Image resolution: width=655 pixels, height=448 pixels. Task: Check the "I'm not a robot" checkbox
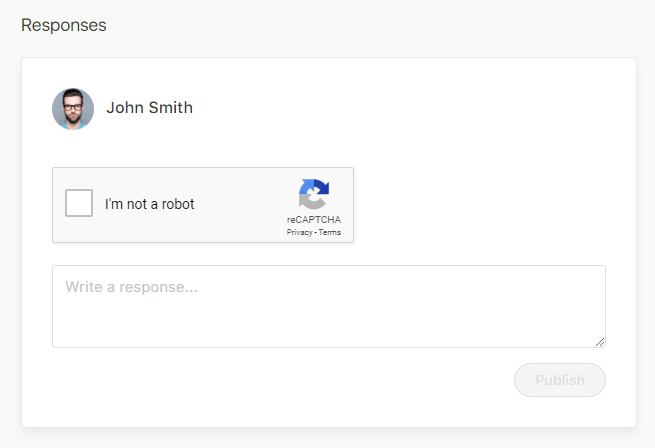point(79,203)
